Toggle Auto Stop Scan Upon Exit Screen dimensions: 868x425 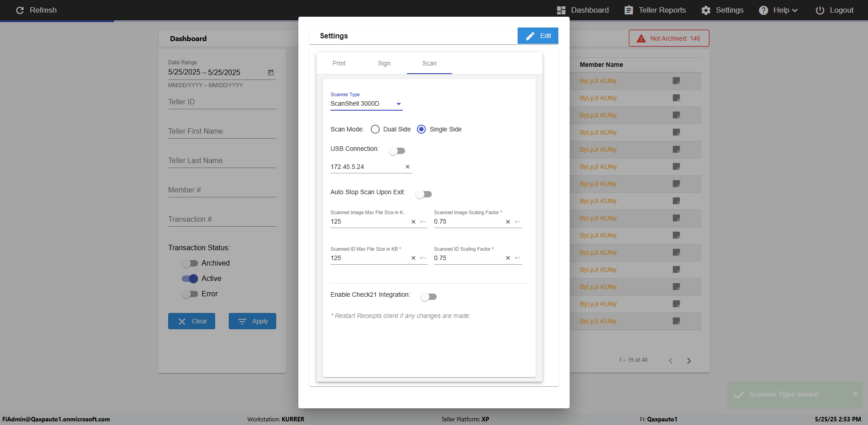coord(424,194)
